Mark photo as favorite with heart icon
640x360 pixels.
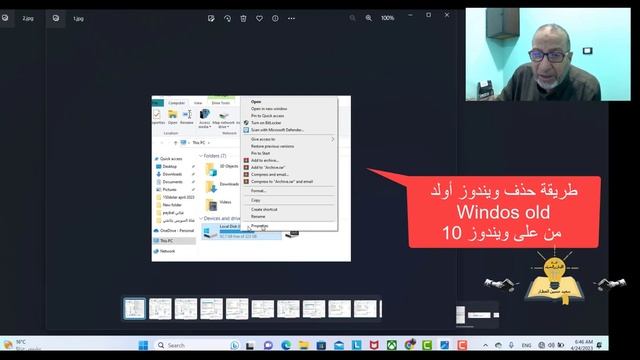point(259,18)
